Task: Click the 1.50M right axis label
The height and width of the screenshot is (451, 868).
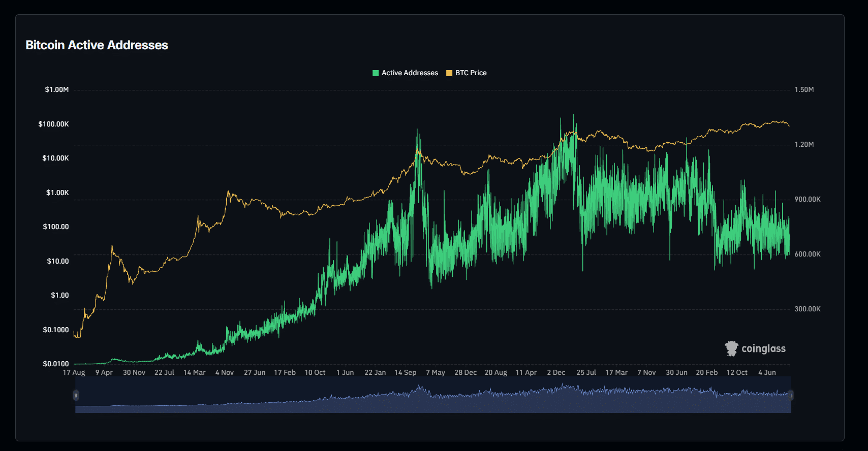Action: tap(804, 90)
